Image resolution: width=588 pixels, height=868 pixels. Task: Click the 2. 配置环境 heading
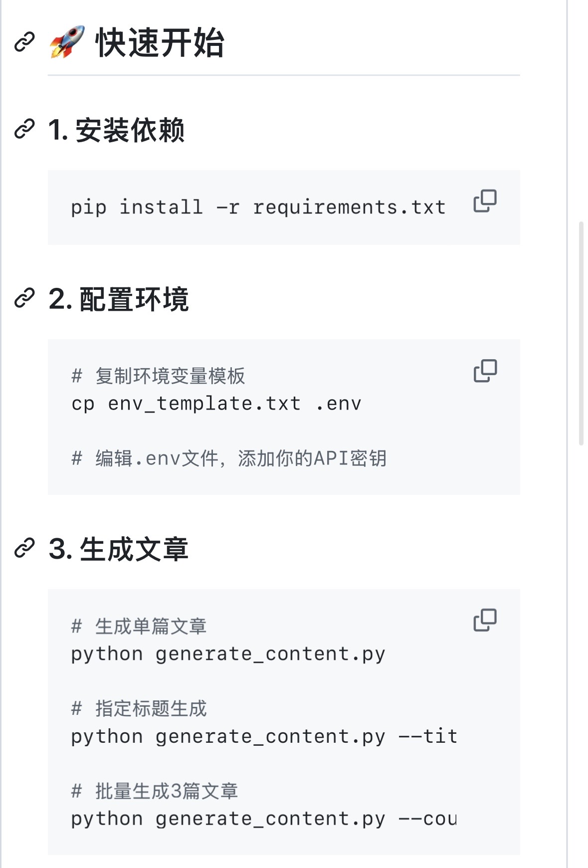(119, 299)
